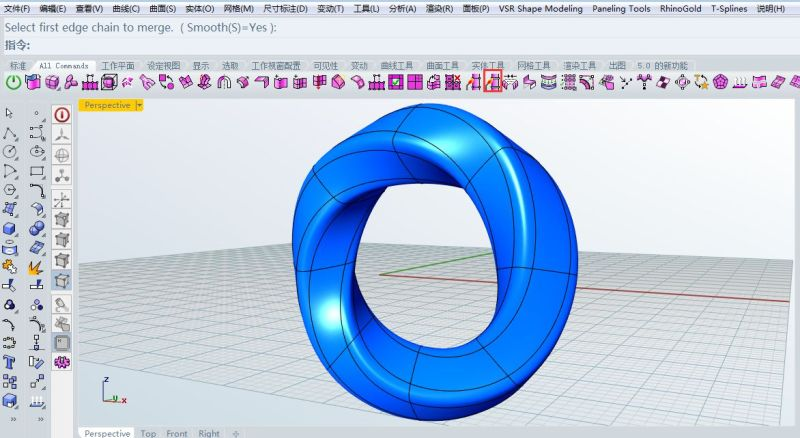Switch to the Top viewport tab
The width and height of the screenshot is (800, 438).
point(148,433)
